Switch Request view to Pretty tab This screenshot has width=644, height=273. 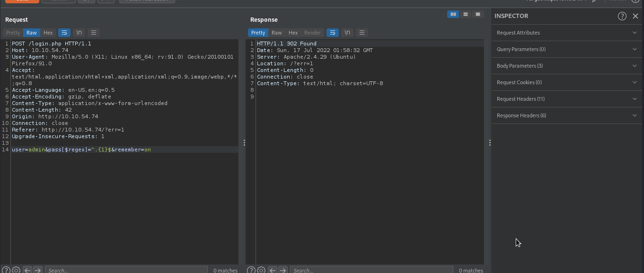[13, 33]
